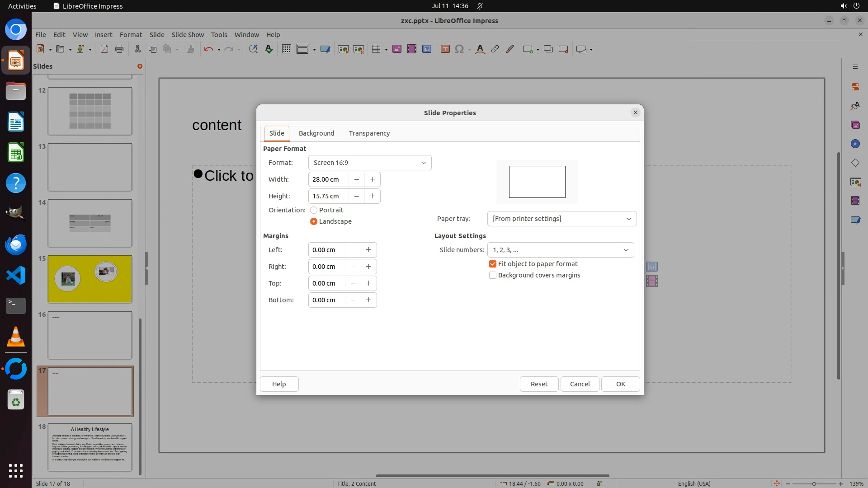Confirm dialog with OK button

coord(620,384)
